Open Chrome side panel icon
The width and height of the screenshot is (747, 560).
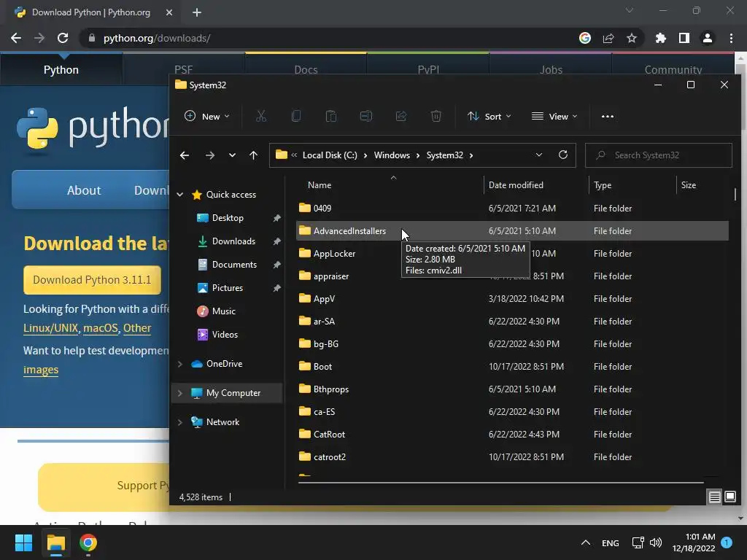[x=684, y=38]
